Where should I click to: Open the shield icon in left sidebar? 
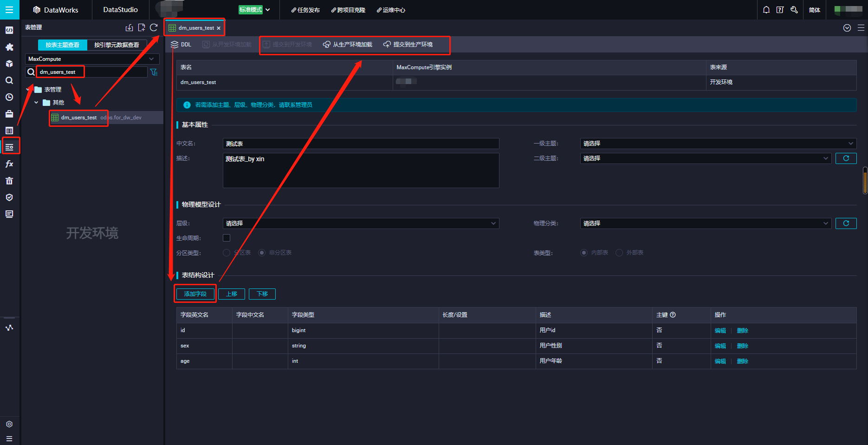point(9,197)
